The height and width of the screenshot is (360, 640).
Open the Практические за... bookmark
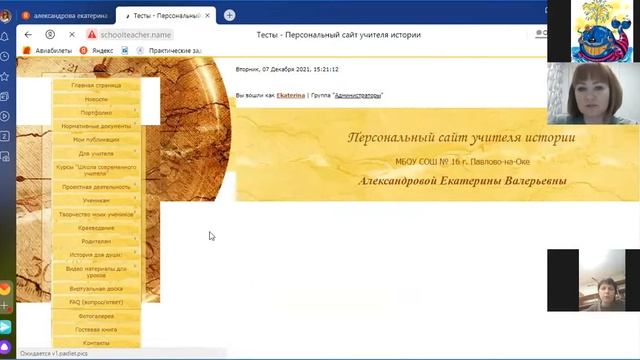(x=169, y=51)
